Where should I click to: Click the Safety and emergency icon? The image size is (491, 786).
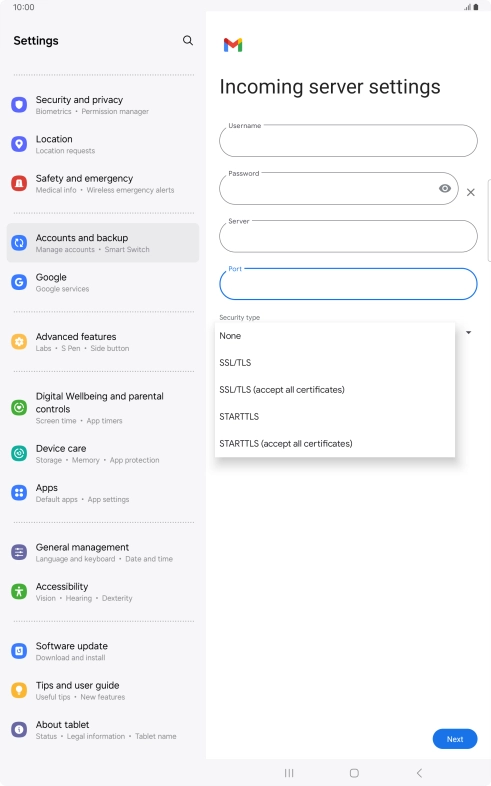[x=19, y=183]
